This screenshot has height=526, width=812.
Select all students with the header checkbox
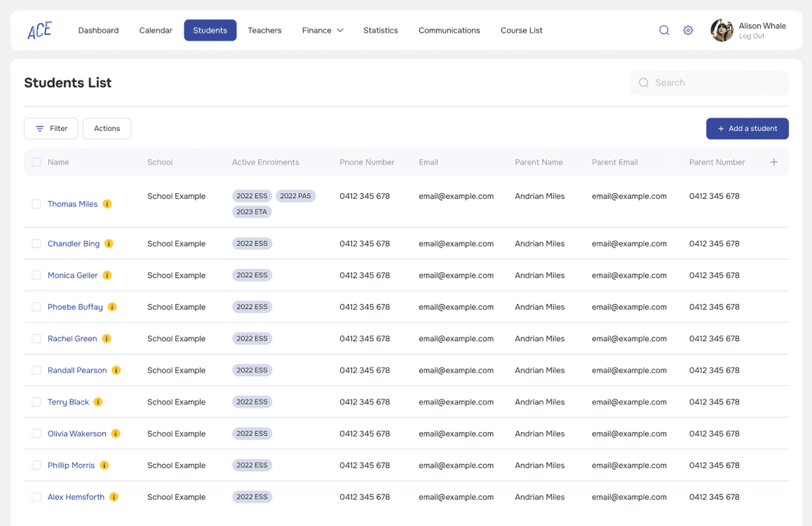point(36,162)
